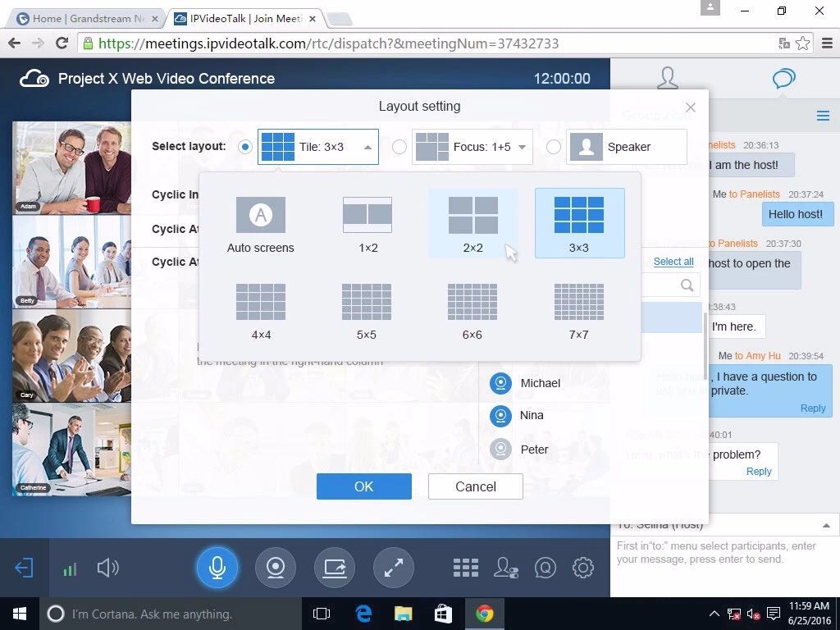Enter fullscreen with the expand arrows button
Image resolution: width=840 pixels, height=630 pixels.
coord(393,568)
